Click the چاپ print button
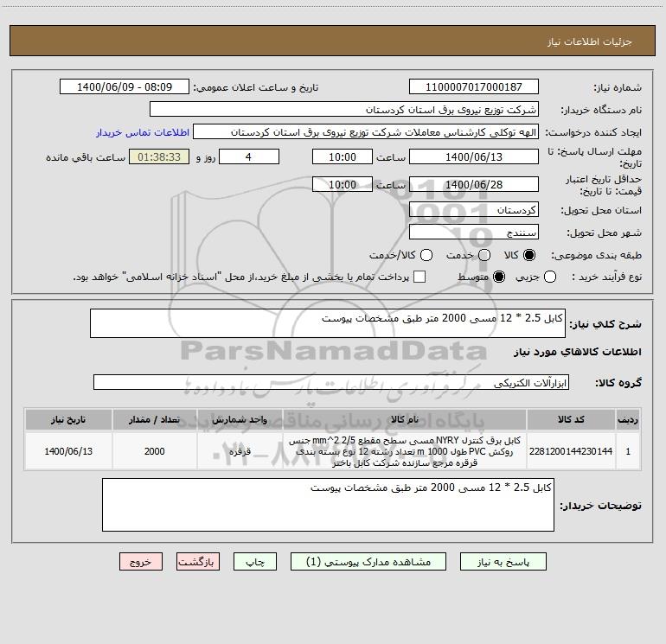This screenshot has width=666, height=644. pyautogui.click(x=255, y=562)
